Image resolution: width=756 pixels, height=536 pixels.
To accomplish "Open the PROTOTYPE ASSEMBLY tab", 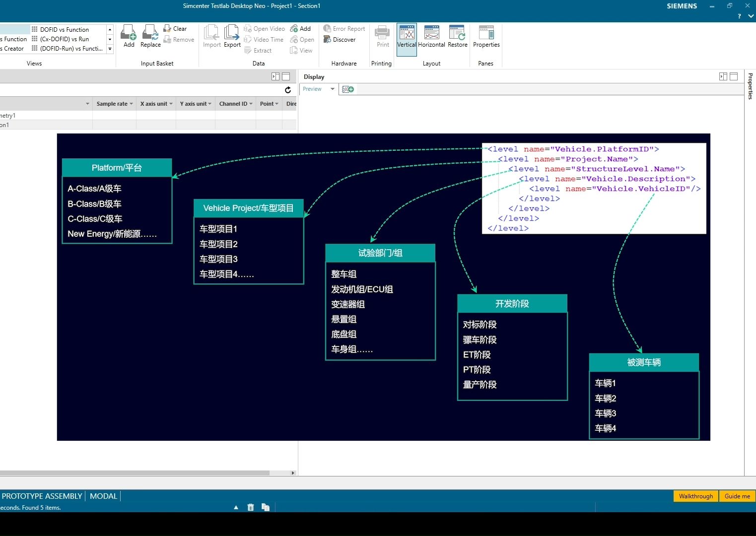I will click(42, 496).
